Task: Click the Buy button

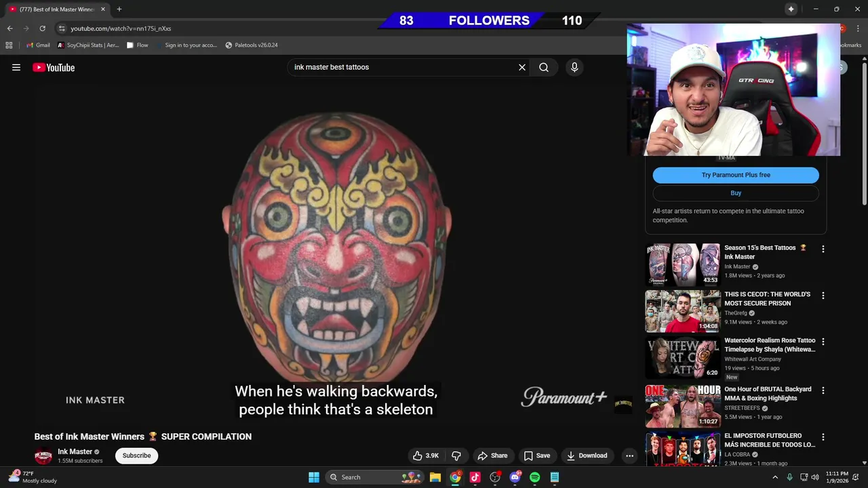Action: click(x=736, y=193)
